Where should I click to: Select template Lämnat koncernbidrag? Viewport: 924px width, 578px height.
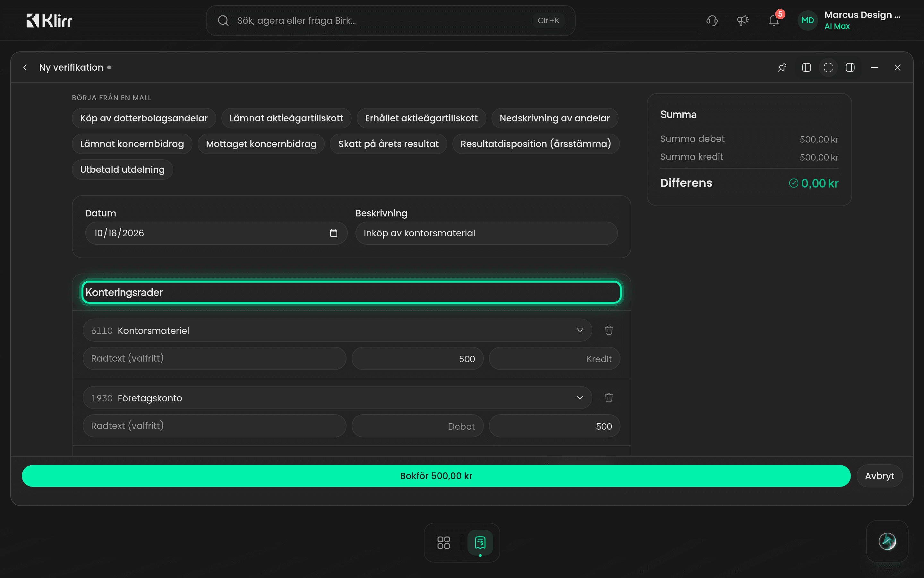pos(132,144)
